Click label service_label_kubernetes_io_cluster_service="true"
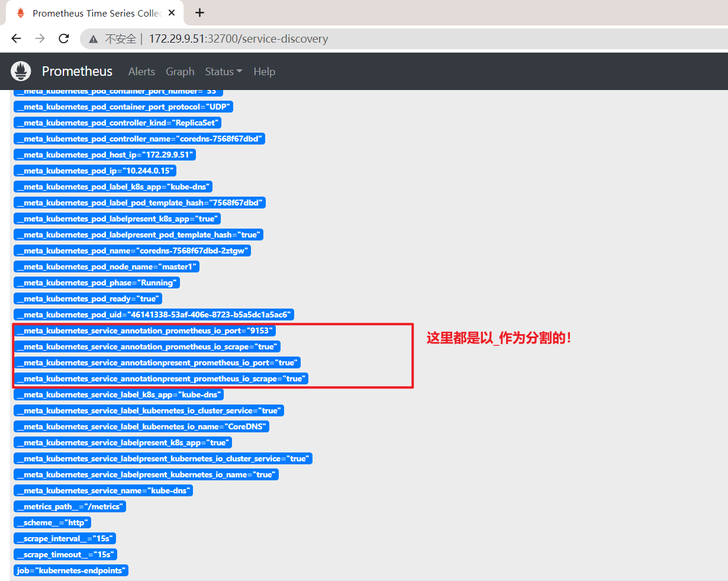The image size is (728, 581). pyautogui.click(x=149, y=410)
